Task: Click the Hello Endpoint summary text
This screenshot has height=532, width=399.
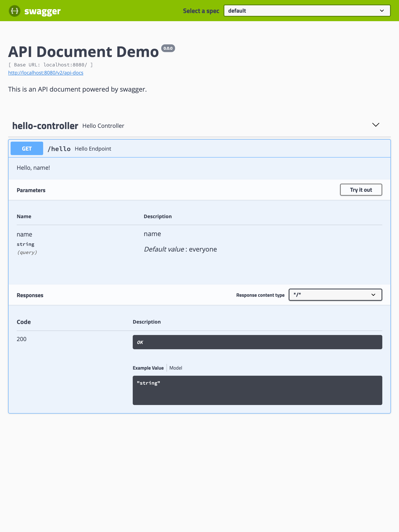Action: [x=93, y=149]
